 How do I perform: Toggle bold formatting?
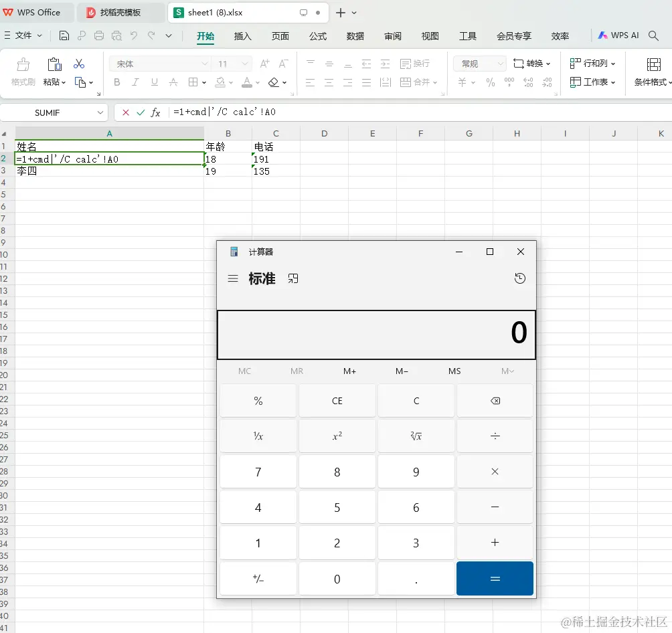(116, 82)
